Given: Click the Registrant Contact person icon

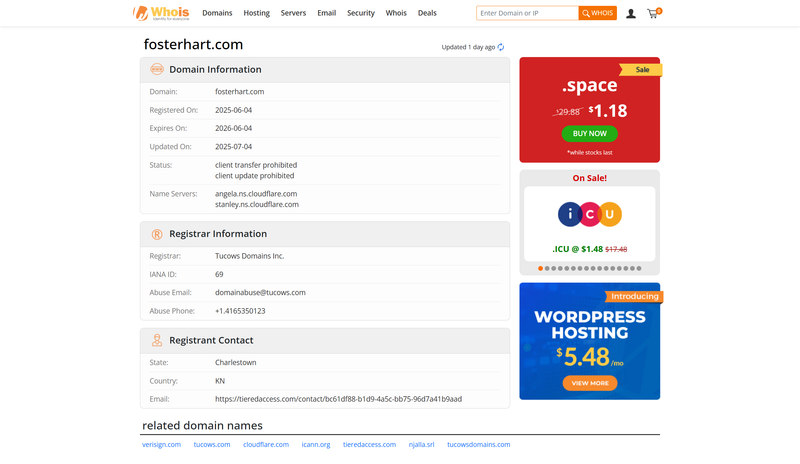Looking at the screenshot, I should tap(157, 340).
